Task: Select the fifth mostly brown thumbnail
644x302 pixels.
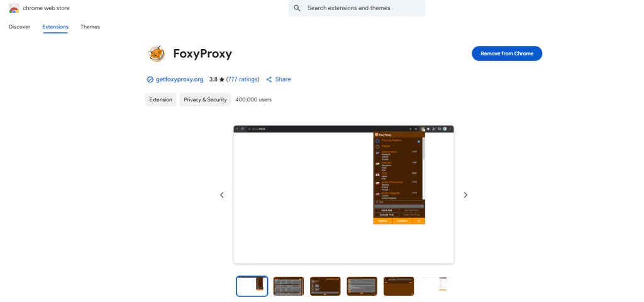Action: point(399,286)
